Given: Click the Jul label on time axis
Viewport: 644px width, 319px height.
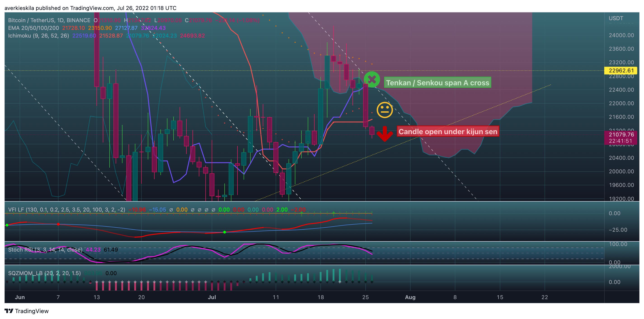Looking at the screenshot, I should 212,297.
